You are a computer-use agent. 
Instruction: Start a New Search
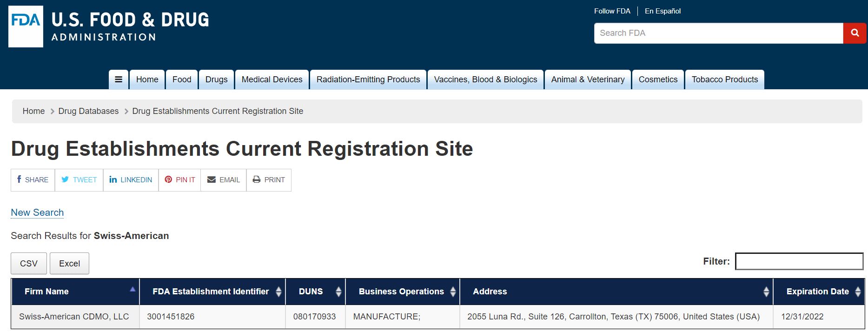(37, 212)
